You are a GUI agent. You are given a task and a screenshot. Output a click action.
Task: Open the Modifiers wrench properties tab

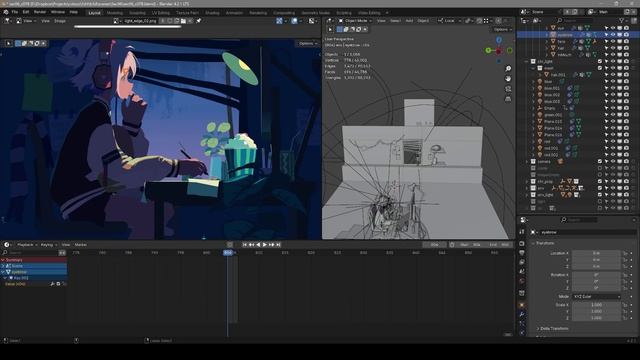(522, 314)
